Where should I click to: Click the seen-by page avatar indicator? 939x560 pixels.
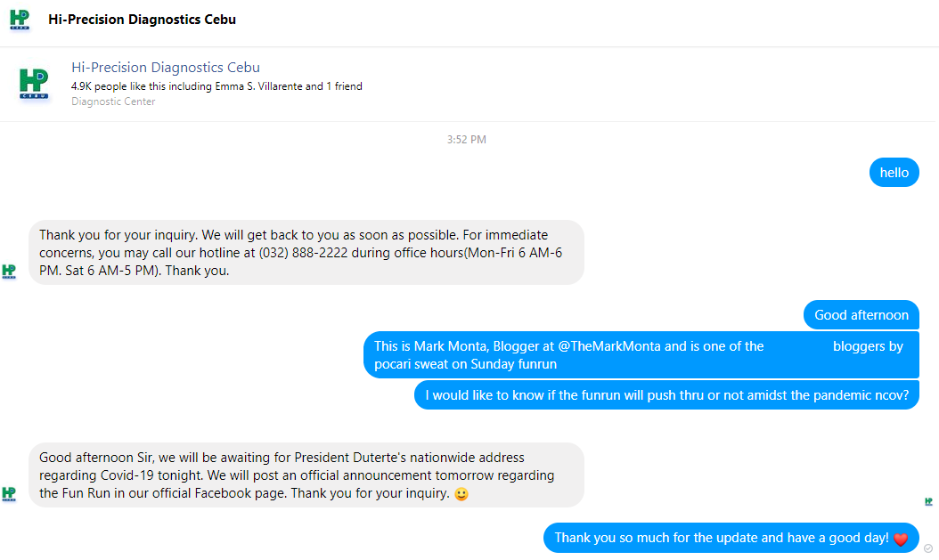pyautogui.click(x=928, y=501)
